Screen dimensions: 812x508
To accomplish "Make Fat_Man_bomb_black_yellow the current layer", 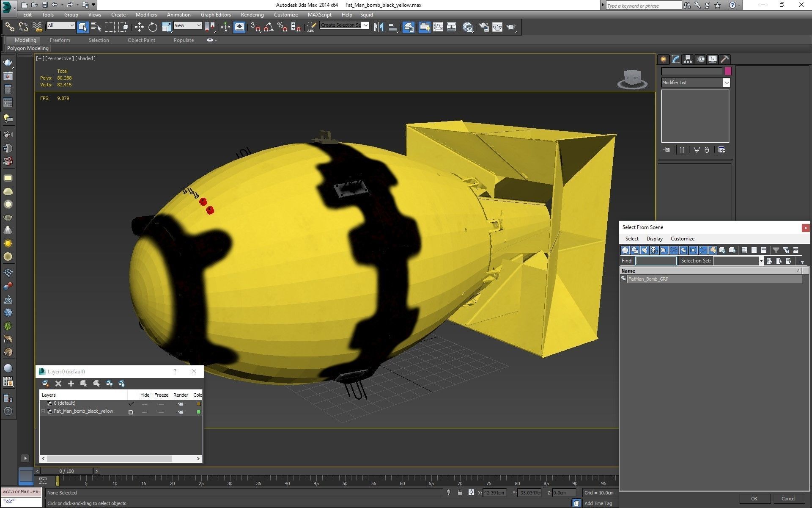I will (131, 412).
